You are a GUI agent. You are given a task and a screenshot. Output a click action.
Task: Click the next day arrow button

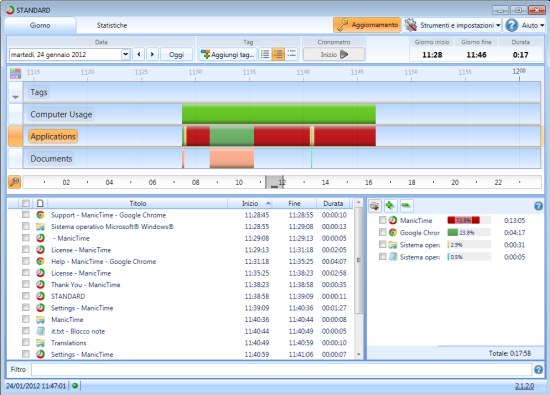[x=152, y=54]
